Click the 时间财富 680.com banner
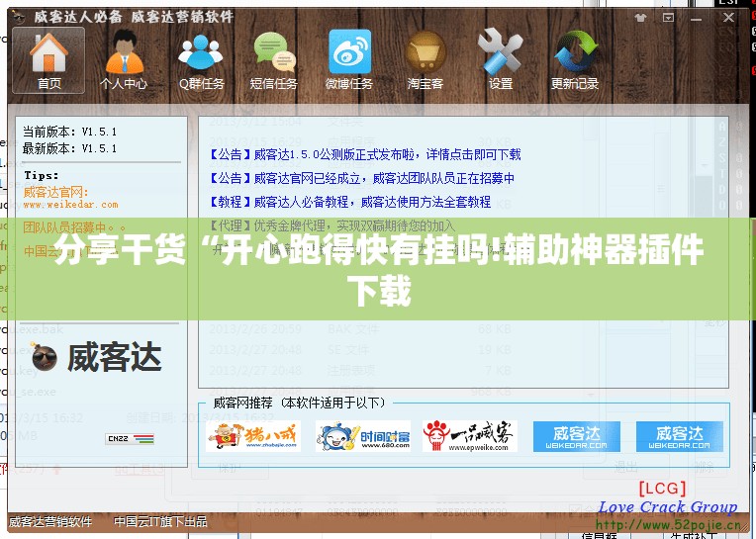The height and width of the screenshot is (539, 756). click(x=363, y=436)
